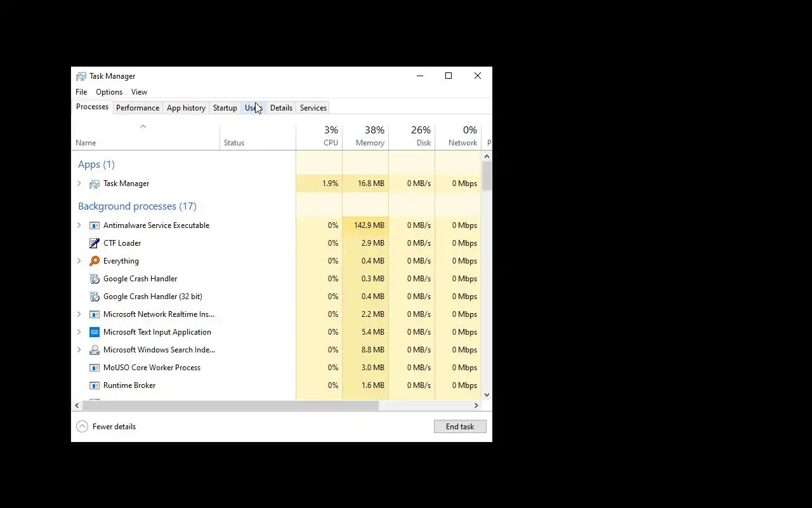This screenshot has height=508, width=812.
Task: Click the vertical scrollbar up arrow
Action: click(487, 156)
